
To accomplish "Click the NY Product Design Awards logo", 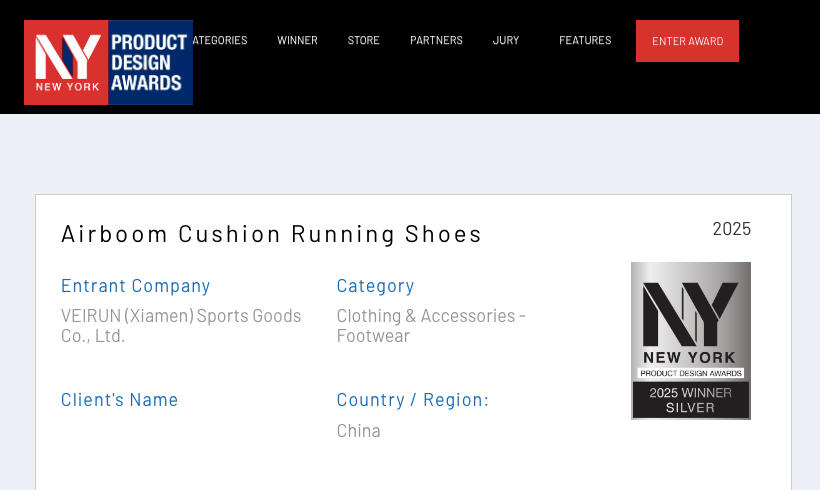I will click(108, 62).
